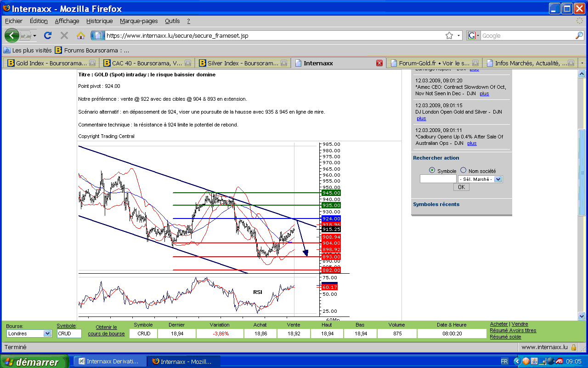Click the URL address field
This screenshot has width=588, height=368.
(275, 35)
